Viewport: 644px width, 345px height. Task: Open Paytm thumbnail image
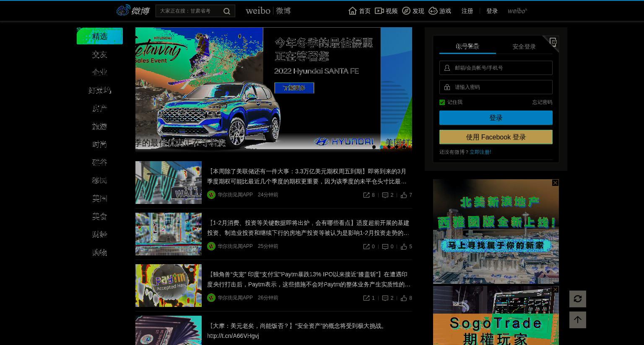tap(169, 286)
